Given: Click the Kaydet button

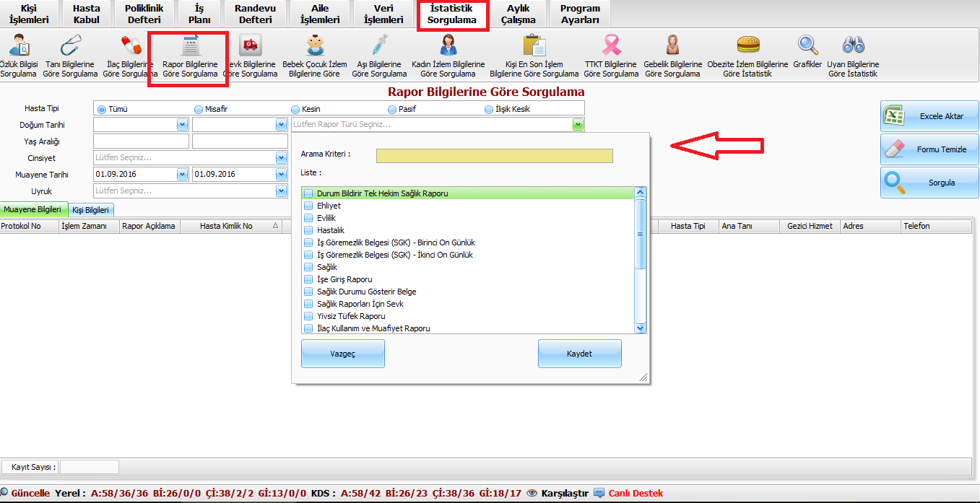Looking at the screenshot, I should click(579, 354).
